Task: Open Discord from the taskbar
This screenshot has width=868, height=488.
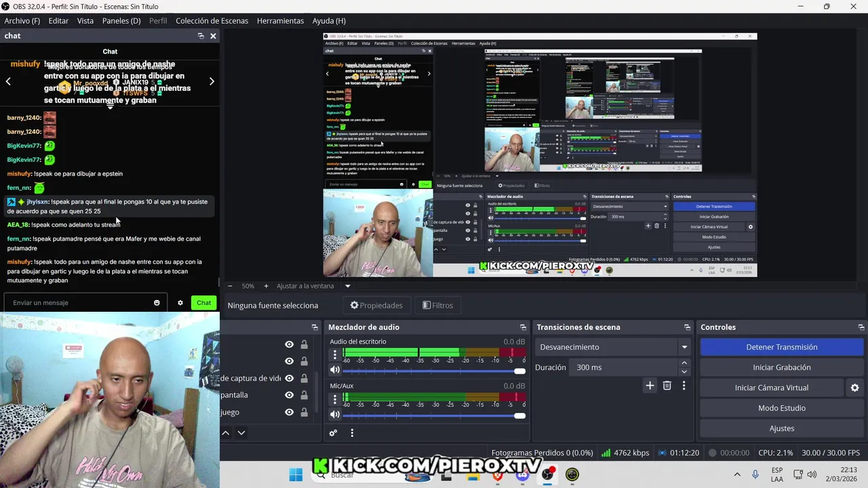Action: 522,474
